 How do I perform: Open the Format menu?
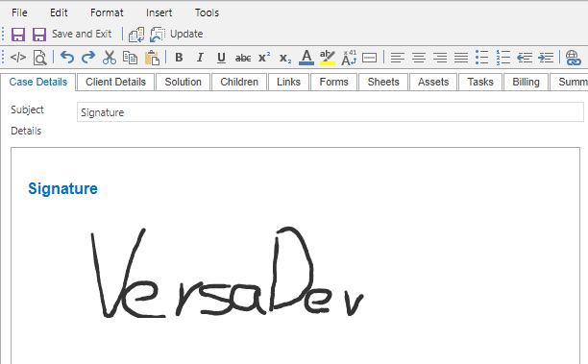click(107, 12)
